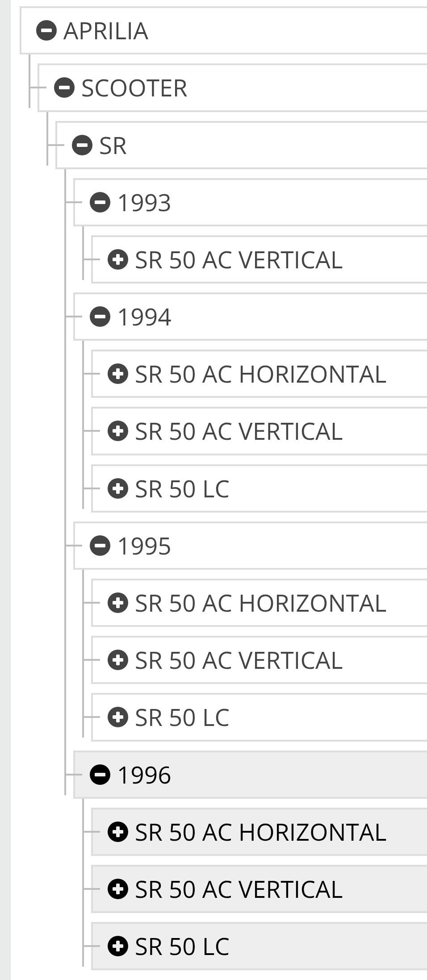Viewport: 427px width, 980px height.
Task: Collapse the highlighted 1996 year node
Action: (100, 775)
